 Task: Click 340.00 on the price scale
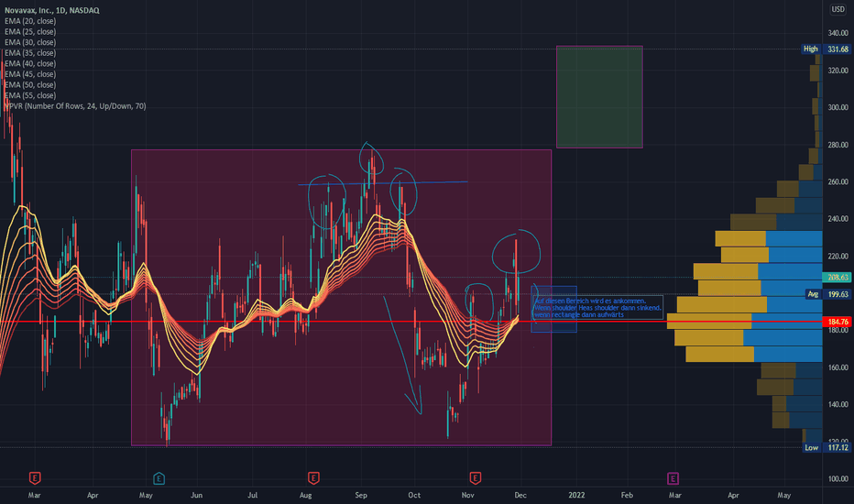pyautogui.click(x=838, y=33)
